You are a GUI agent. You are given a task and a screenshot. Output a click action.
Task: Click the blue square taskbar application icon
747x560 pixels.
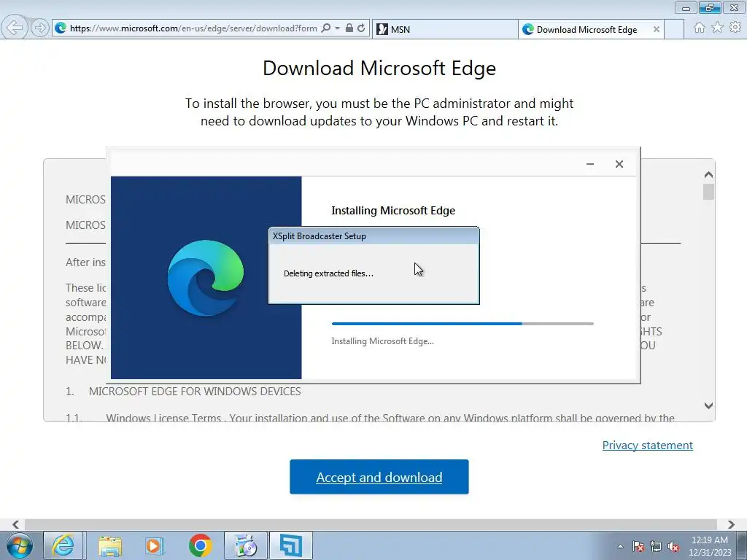tap(290, 545)
